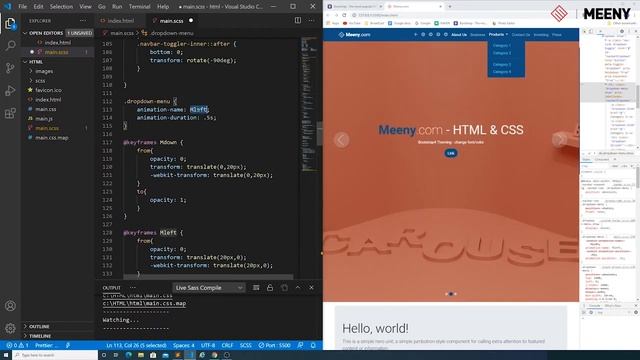Change the UTF-8 encoding
The width and height of the screenshot is (640, 360).
pos(208,345)
